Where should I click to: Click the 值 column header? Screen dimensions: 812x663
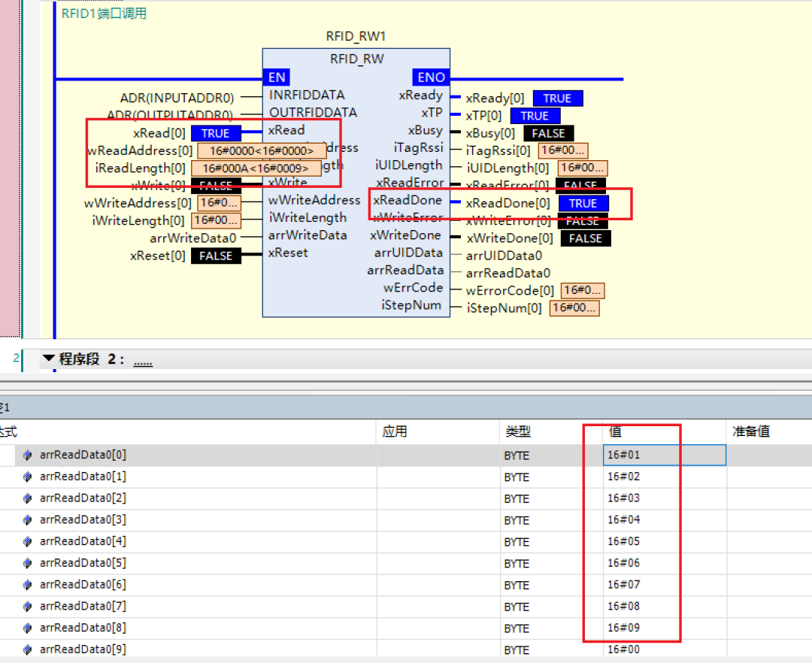615,431
